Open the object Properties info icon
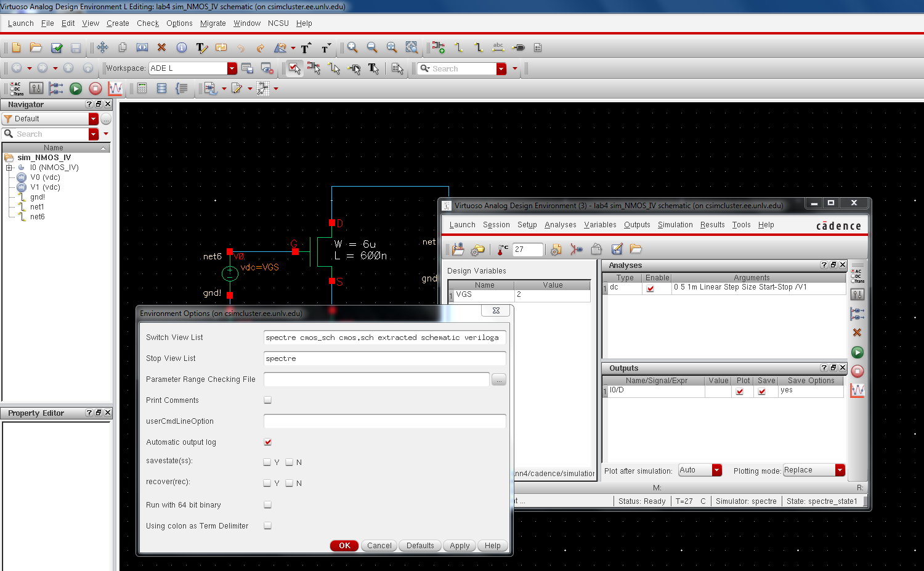Viewport: 924px width, 571px height. point(182,47)
